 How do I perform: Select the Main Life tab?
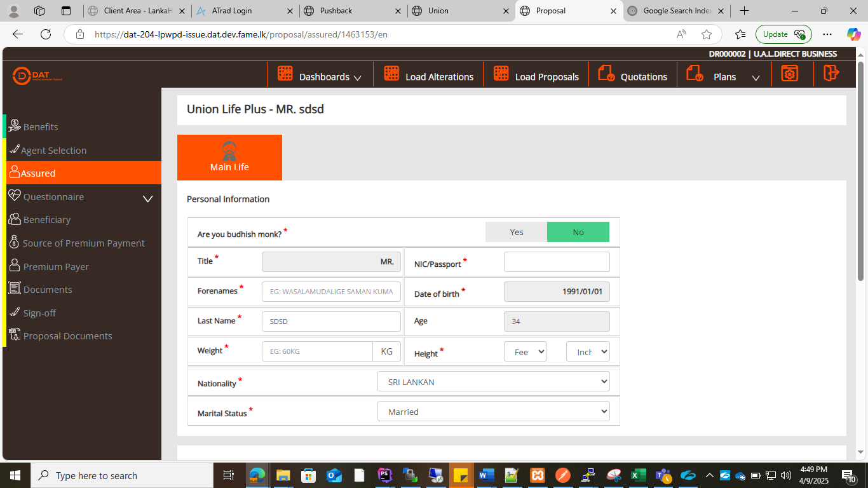point(229,158)
